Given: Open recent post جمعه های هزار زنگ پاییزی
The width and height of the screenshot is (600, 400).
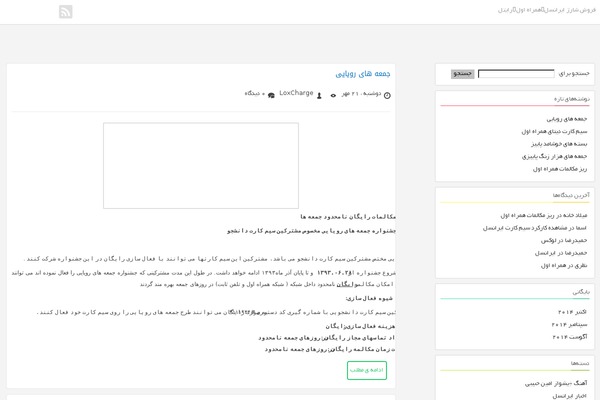Looking at the screenshot, I should pos(554,157).
